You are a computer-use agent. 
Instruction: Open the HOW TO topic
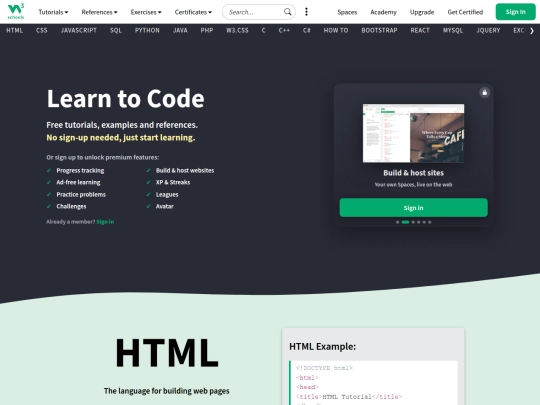click(x=336, y=30)
